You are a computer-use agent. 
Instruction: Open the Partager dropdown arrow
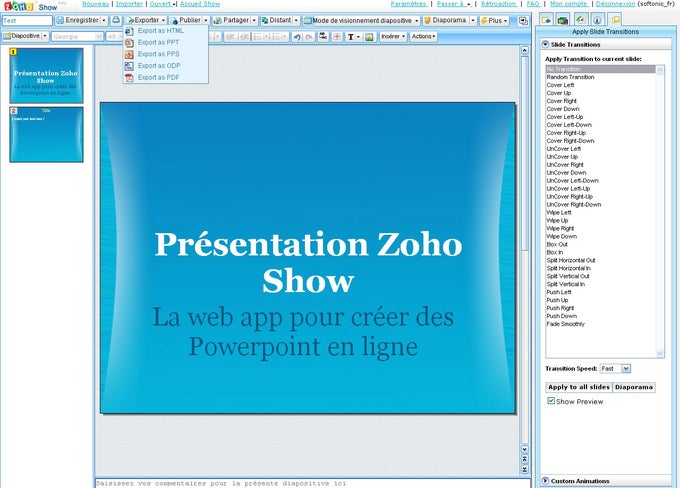[254, 20]
